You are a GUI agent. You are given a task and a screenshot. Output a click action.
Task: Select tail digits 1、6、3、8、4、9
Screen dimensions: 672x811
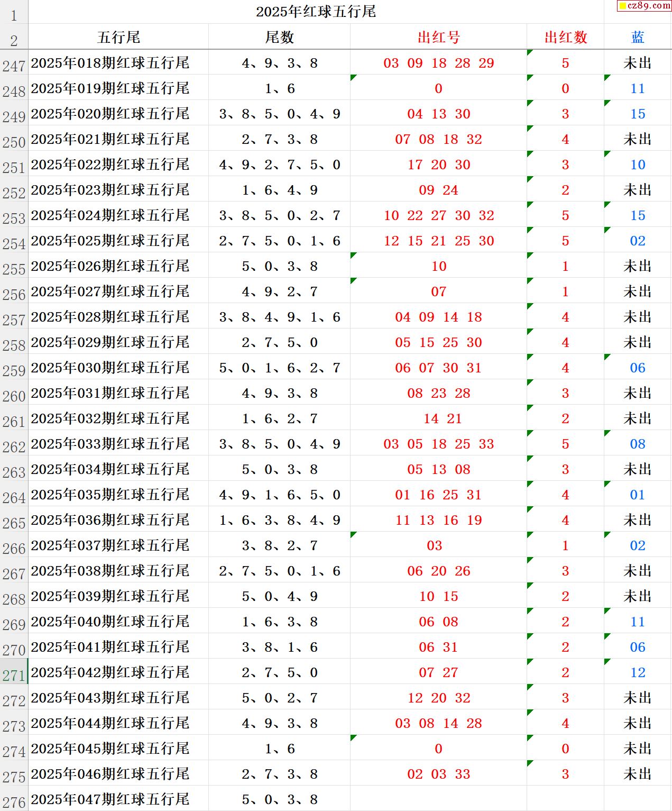(280, 520)
